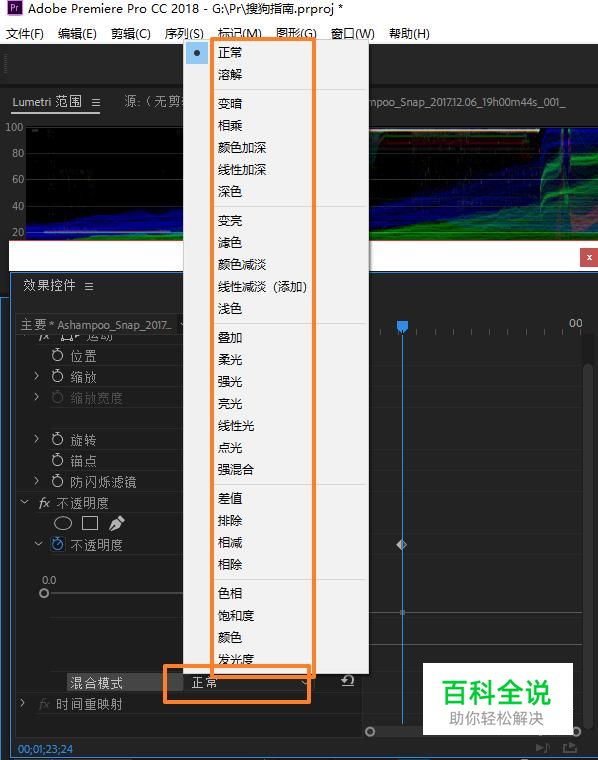Screen dimensions: 598x760
Task: Open the 编辑(E) menu
Action: click(77, 34)
